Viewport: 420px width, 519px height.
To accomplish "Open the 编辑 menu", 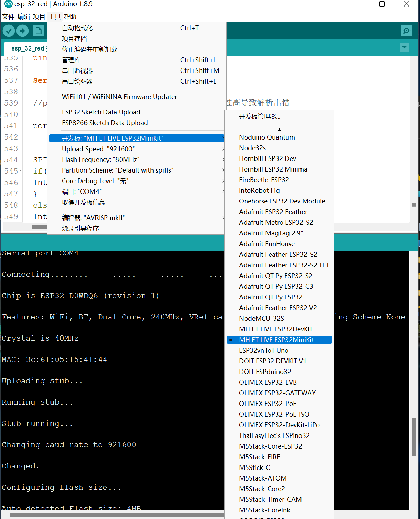I will click(24, 16).
